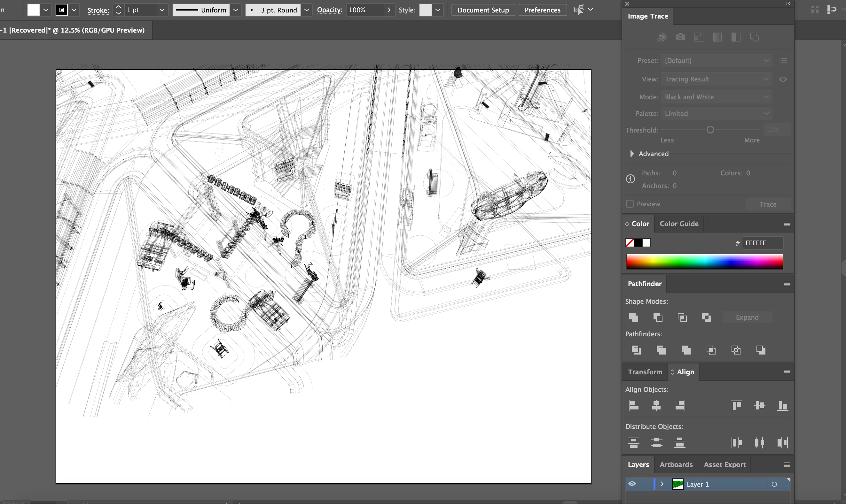846x504 pixels.
Task: Expand the Advanced section in Image Trace
Action: (632, 154)
